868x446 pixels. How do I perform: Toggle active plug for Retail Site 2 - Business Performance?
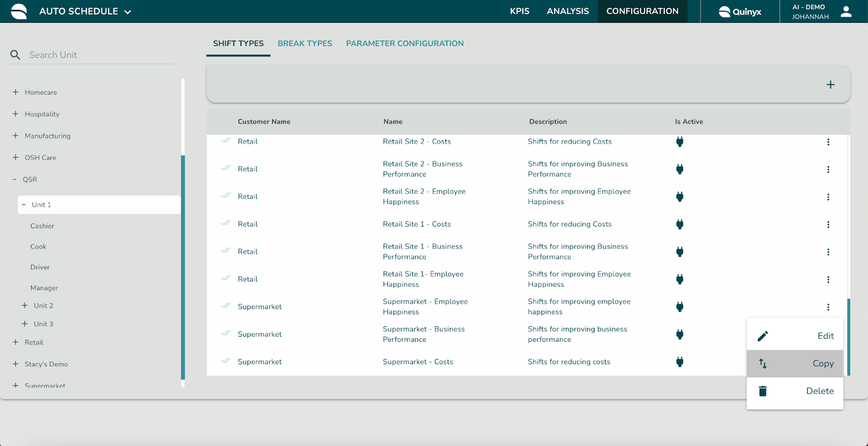click(x=680, y=170)
